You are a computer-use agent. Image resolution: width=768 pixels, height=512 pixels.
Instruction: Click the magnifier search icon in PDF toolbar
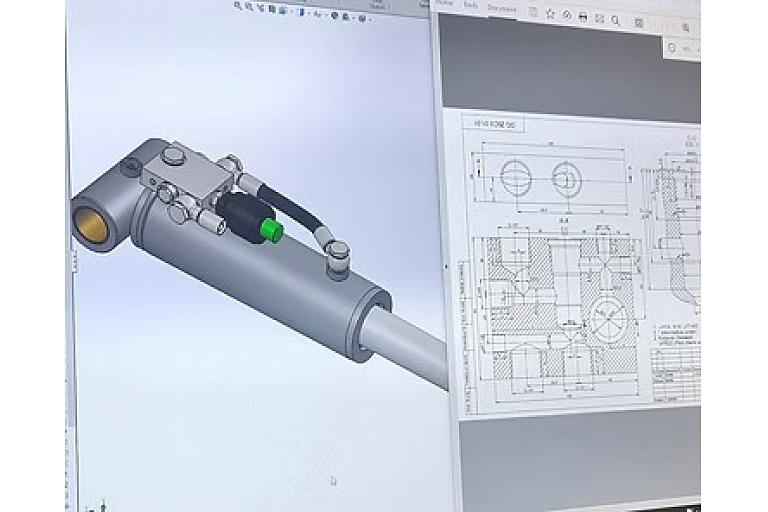(x=616, y=20)
